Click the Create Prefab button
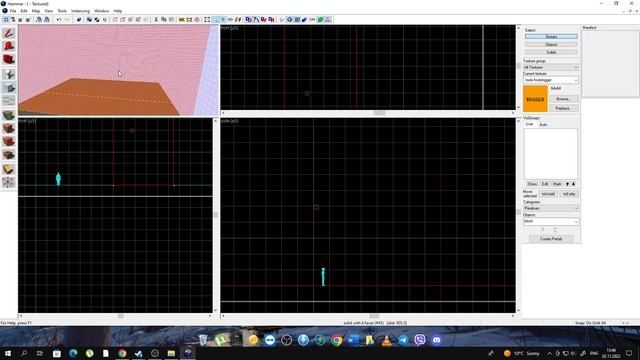 tap(551, 239)
